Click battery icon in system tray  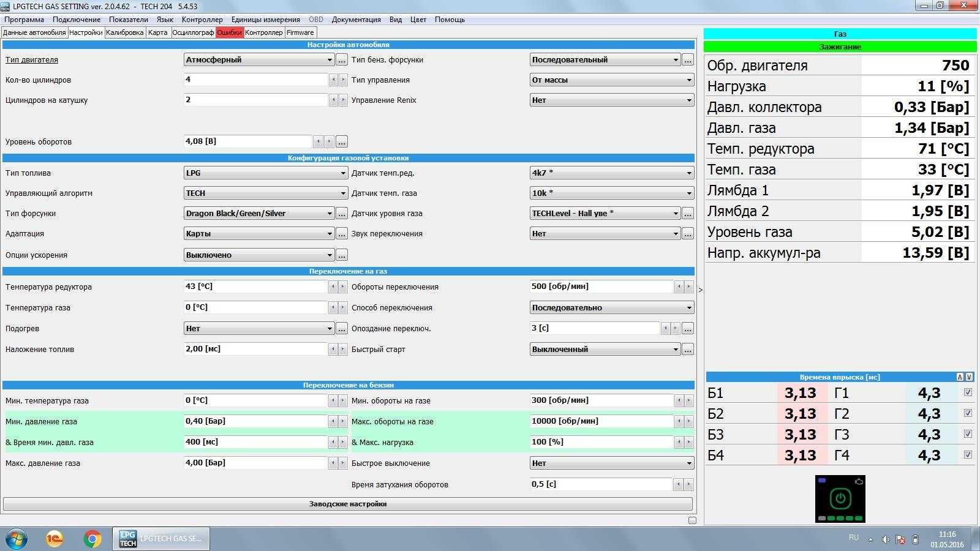click(915, 539)
